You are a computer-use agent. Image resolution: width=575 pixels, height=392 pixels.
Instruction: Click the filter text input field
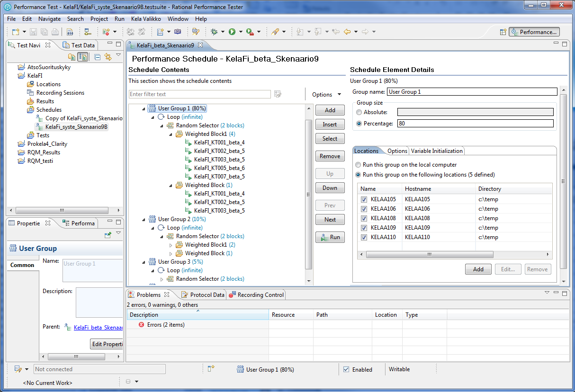pyautogui.click(x=200, y=94)
